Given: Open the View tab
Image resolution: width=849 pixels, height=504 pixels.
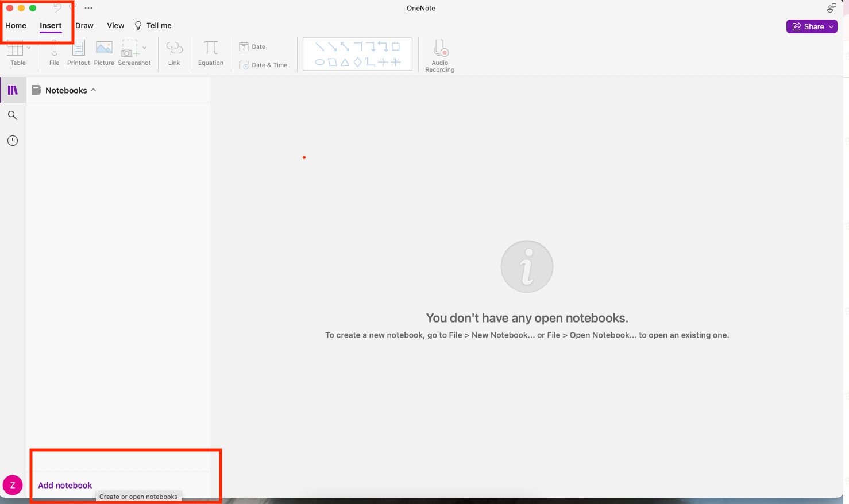Looking at the screenshot, I should [x=115, y=25].
